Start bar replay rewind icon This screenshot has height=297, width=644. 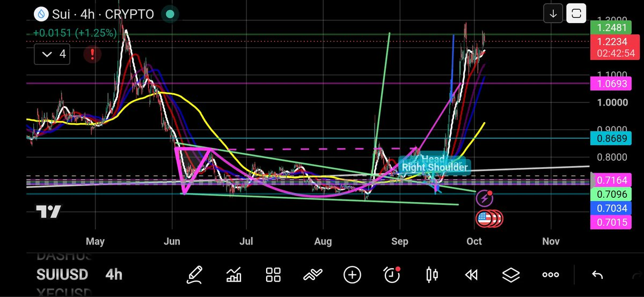point(471,275)
